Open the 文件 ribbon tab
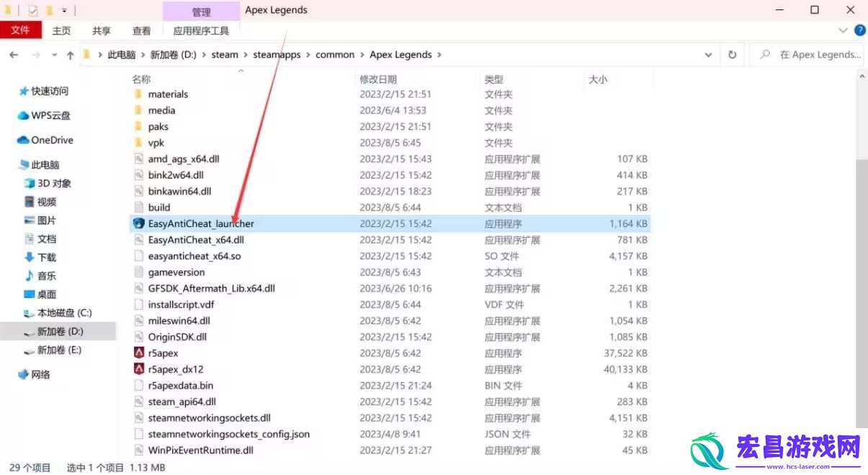Screen dimensions: 868x475 [20, 30]
